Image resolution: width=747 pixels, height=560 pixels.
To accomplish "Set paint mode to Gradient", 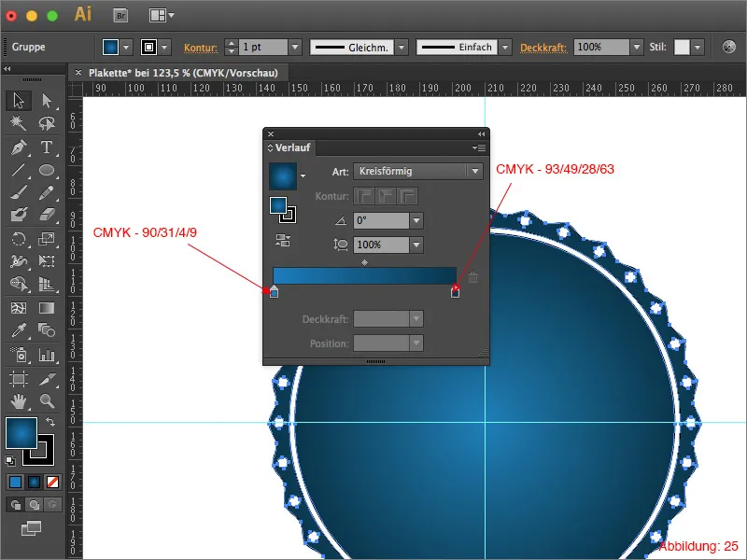I will pyautogui.click(x=34, y=483).
